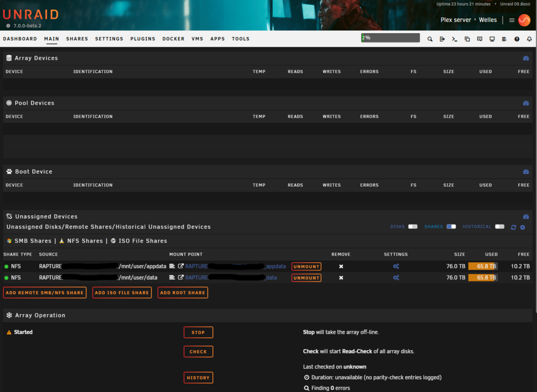Open the VMS tab
The width and height of the screenshot is (537, 392).
click(x=197, y=39)
